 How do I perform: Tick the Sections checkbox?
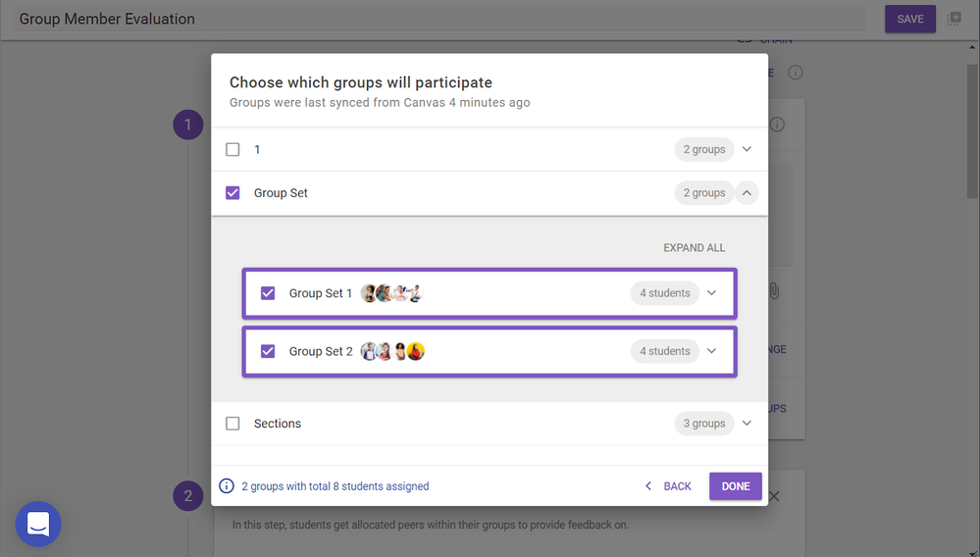point(232,424)
